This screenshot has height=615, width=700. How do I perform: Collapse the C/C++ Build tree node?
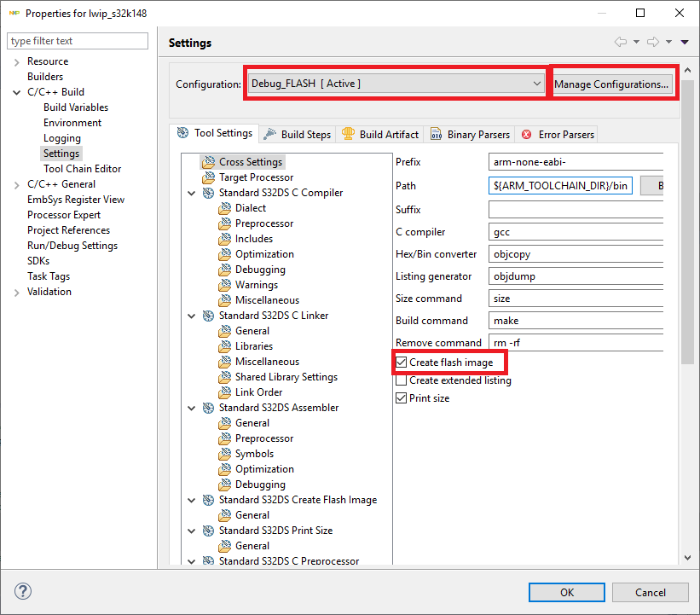[x=16, y=92]
